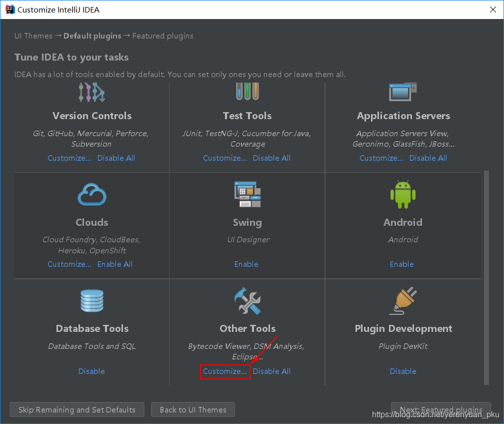
Task: Click the Swing UI designer icon
Action: click(247, 194)
